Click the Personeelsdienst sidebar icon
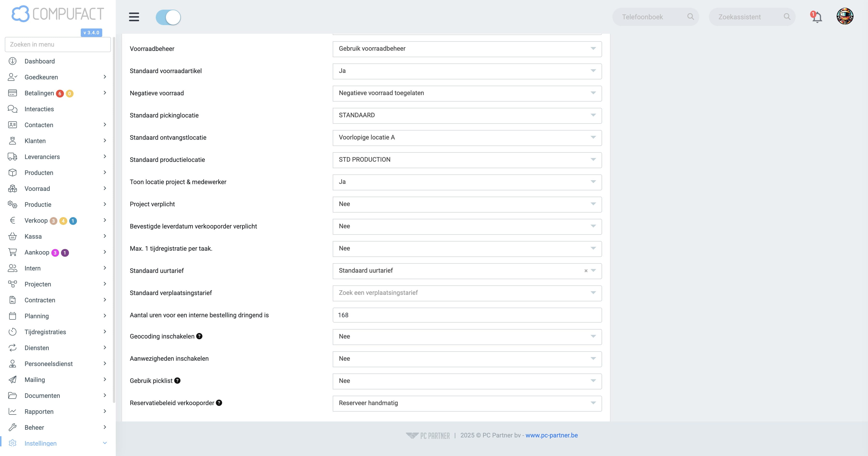 [13, 364]
